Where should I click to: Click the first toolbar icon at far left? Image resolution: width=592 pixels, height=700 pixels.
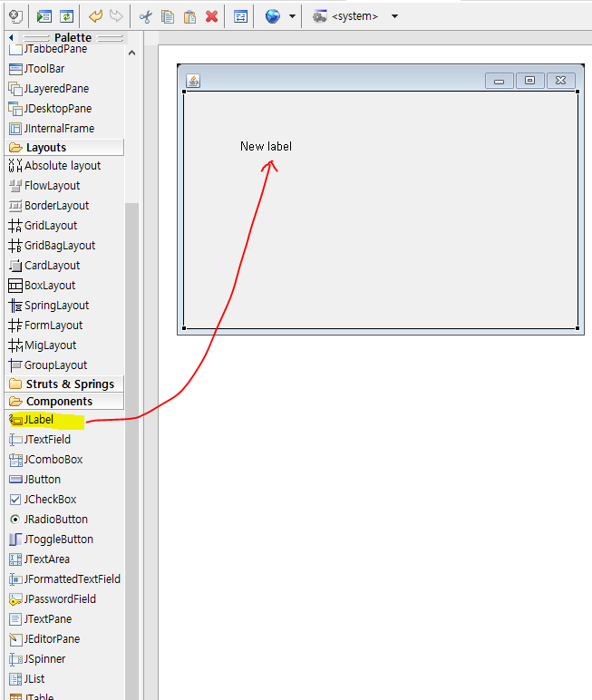(x=15, y=16)
